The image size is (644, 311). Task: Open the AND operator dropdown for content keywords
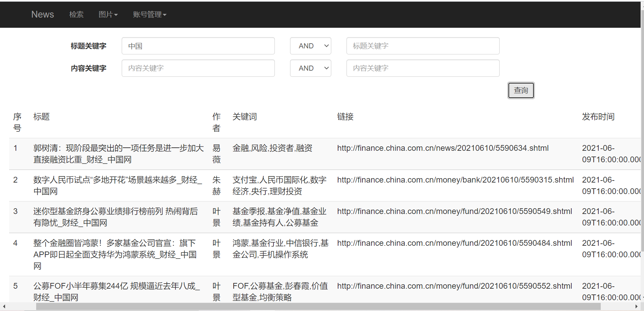point(311,68)
